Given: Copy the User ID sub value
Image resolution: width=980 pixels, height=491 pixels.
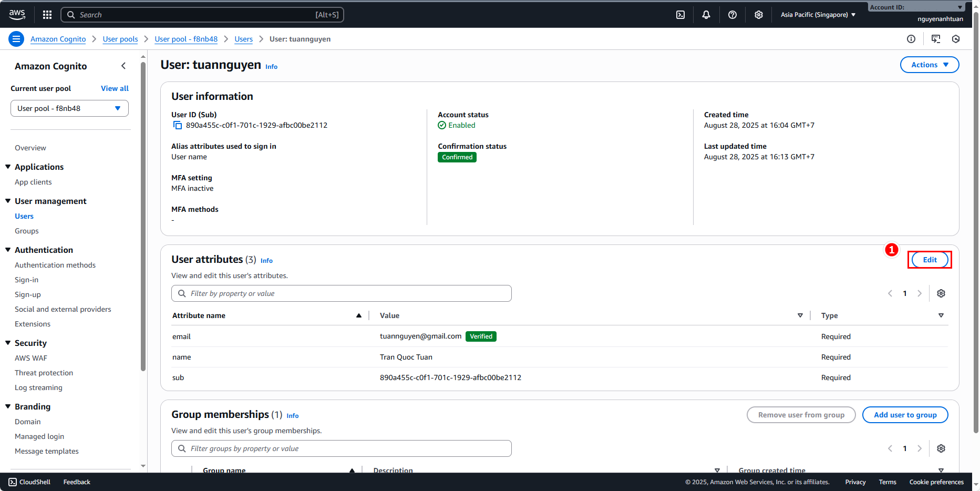Looking at the screenshot, I should [178, 125].
